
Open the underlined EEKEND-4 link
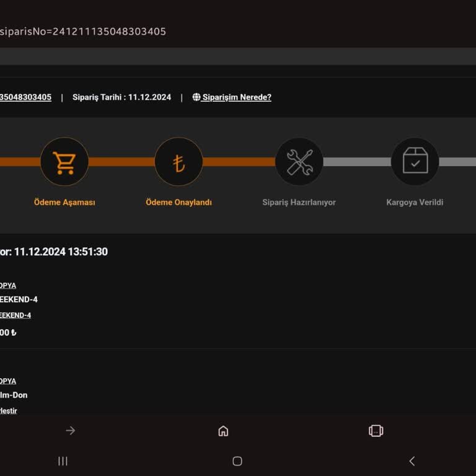pyautogui.click(x=15, y=315)
